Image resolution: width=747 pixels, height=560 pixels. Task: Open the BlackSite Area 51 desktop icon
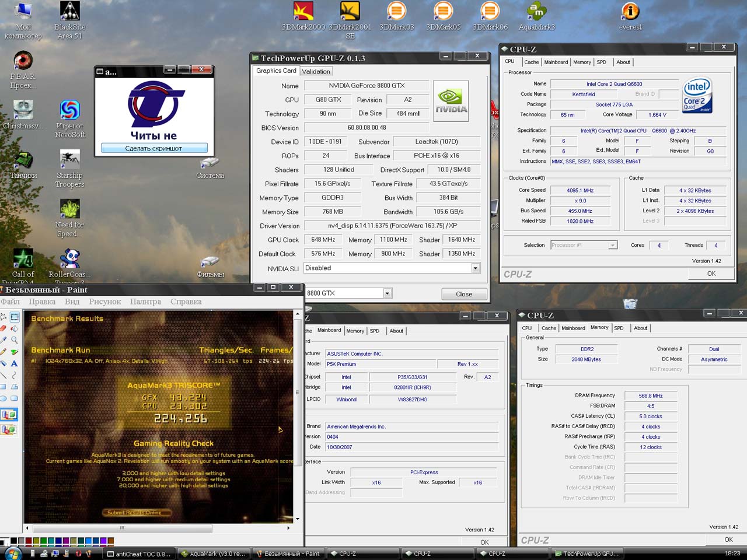coord(70,20)
